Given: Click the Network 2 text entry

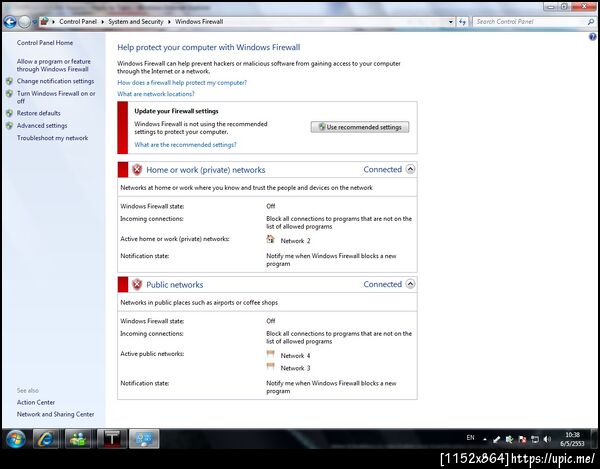Looking at the screenshot, I should [295, 241].
